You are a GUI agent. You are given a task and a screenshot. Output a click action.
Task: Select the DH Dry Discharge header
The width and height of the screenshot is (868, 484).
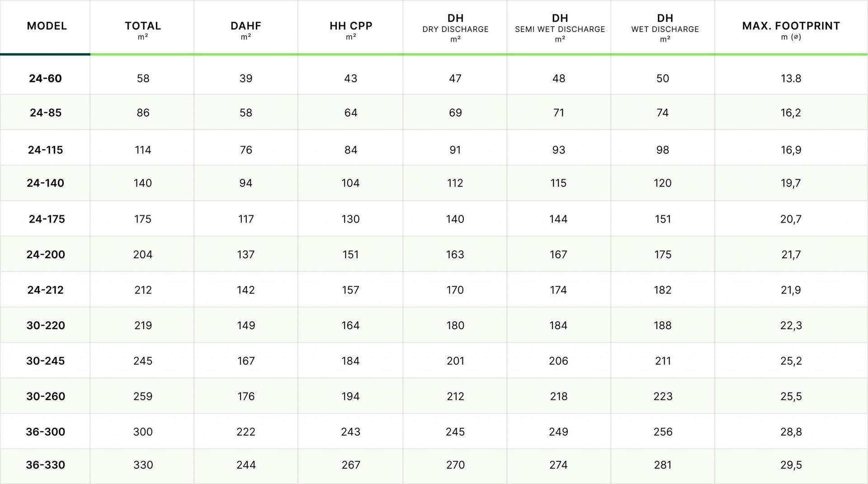(455, 28)
